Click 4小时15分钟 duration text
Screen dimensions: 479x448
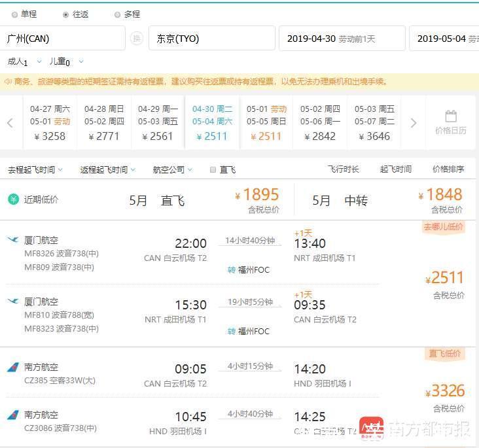tap(250, 366)
